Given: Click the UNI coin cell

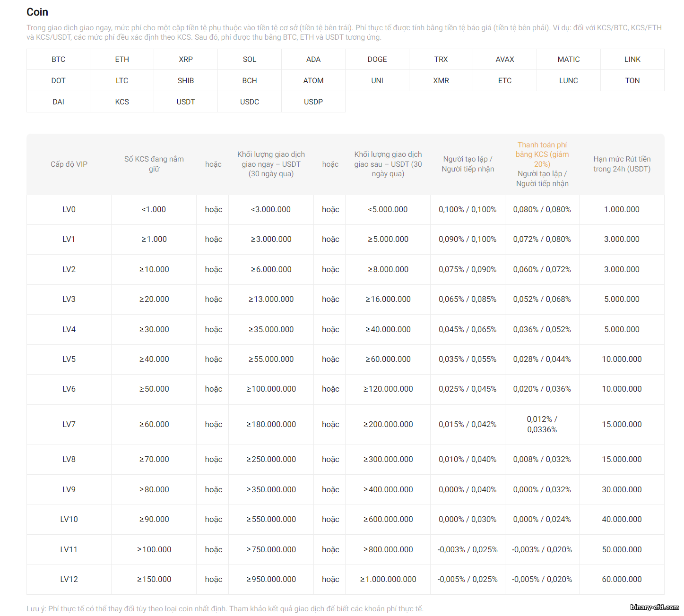Looking at the screenshot, I should [x=377, y=81].
